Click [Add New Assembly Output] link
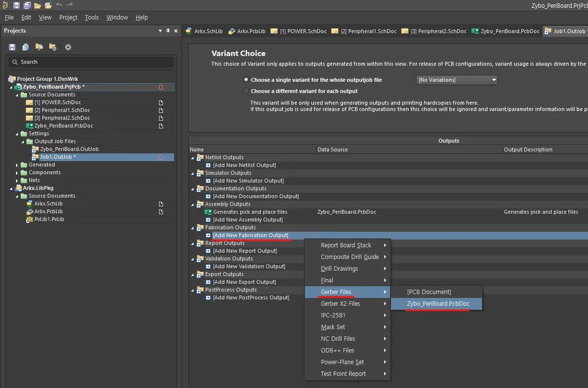The image size is (588, 388). click(x=247, y=220)
